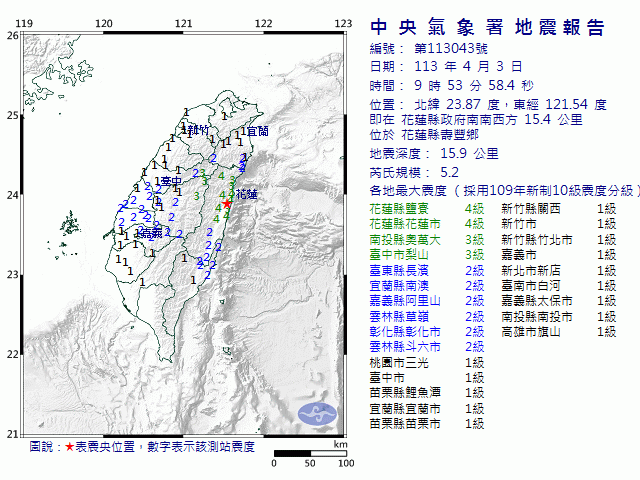The image size is (640, 480).
Task: Click the title 中央氣象署地震報告
Action: [x=487, y=27]
